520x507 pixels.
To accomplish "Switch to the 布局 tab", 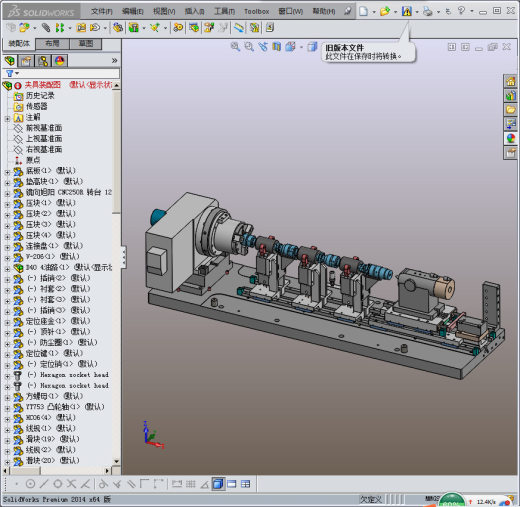I will [52, 43].
